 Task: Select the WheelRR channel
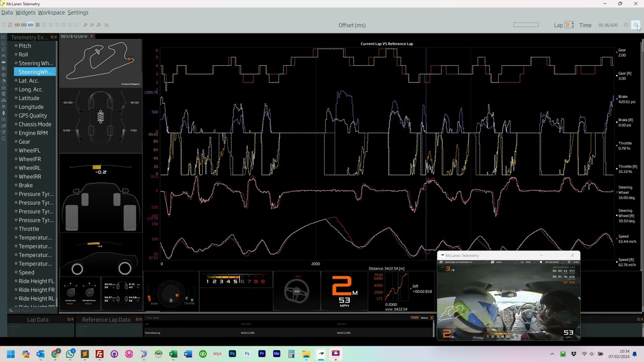click(30, 176)
